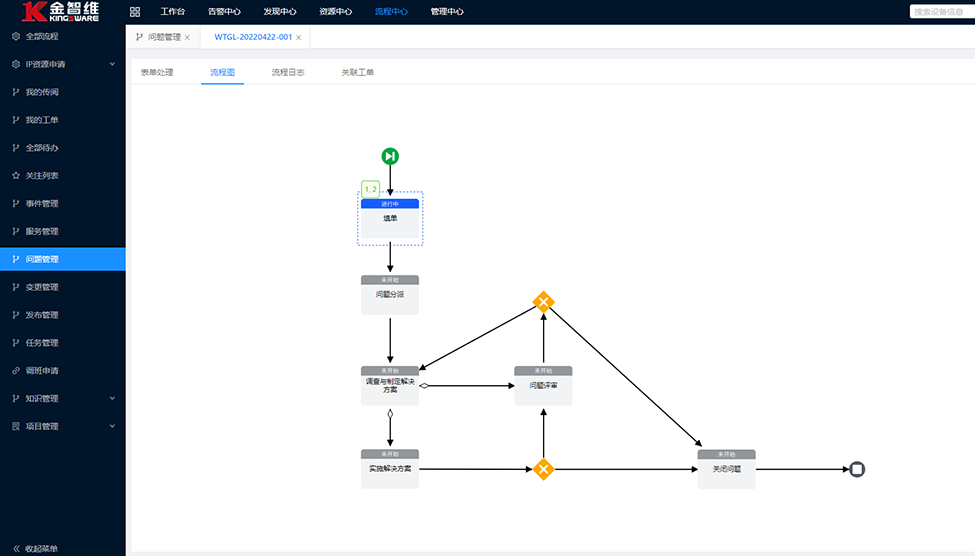975x556 pixels.
Task: Switch to the 问题管理 page tab
Action: [x=164, y=37]
